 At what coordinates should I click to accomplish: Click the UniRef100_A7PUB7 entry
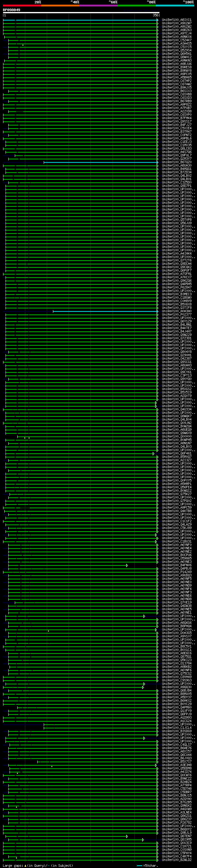[x=176, y=108]
